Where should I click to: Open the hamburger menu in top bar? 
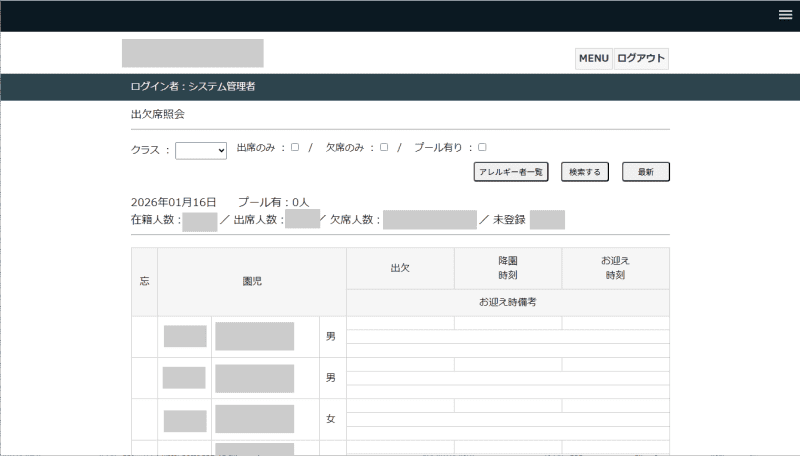[785, 14]
